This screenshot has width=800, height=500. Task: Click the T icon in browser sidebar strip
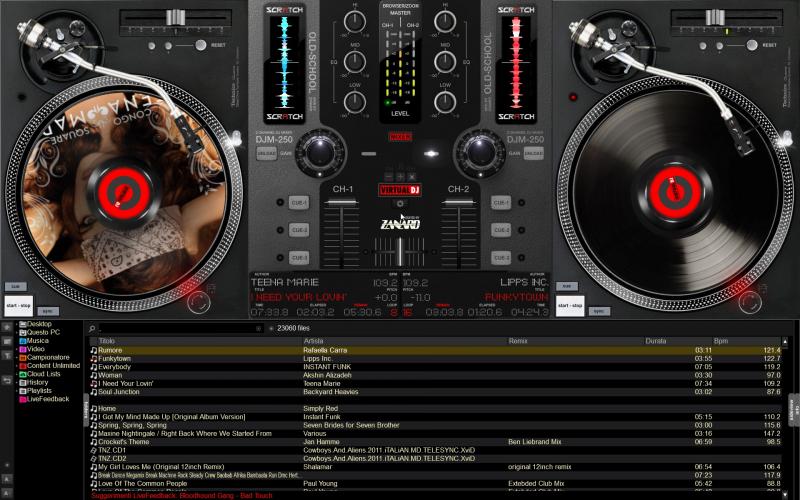[7, 356]
